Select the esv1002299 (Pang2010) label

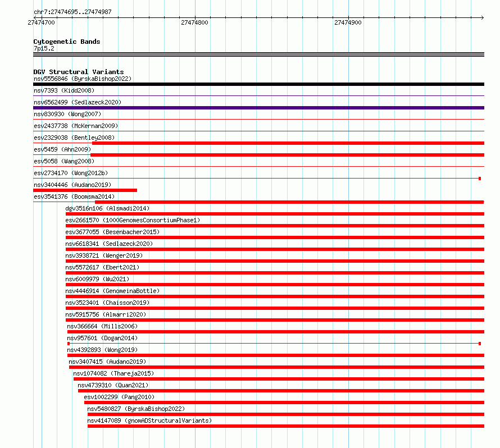tap(119, 397)
